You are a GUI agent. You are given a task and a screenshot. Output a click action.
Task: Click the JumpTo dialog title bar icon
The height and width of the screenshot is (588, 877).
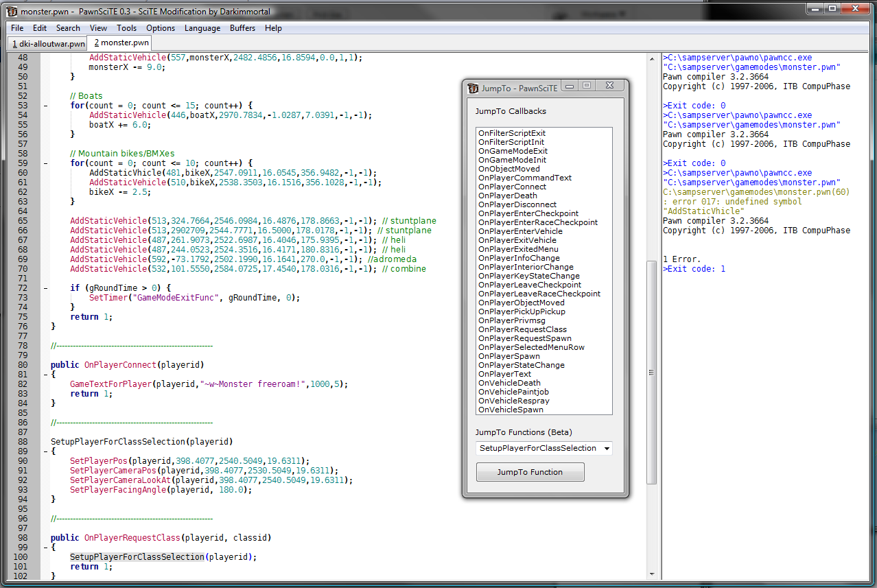[472, 88]
